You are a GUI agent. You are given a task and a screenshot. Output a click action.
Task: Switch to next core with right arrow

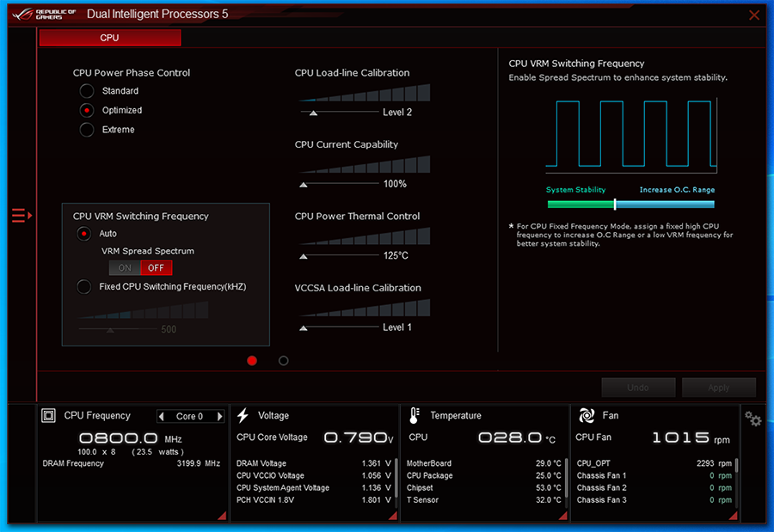(219, 417)
